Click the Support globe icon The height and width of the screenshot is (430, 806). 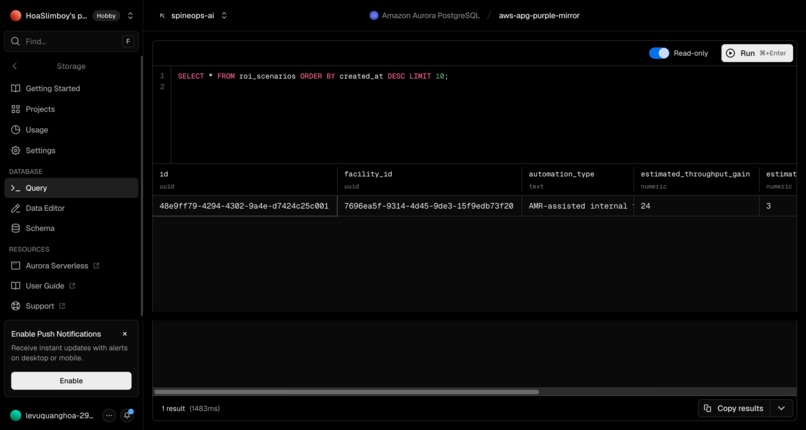click(x=15, y=306)
